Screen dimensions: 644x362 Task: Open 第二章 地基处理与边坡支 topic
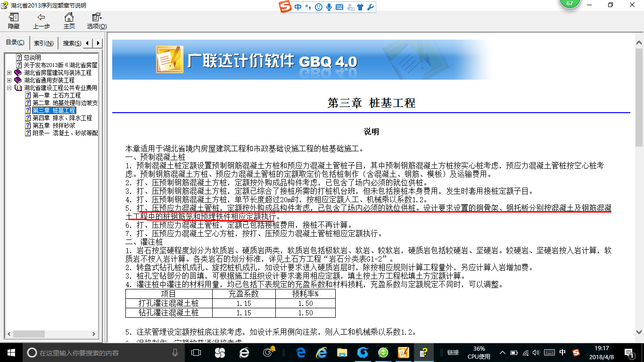(x=65, y=103)
